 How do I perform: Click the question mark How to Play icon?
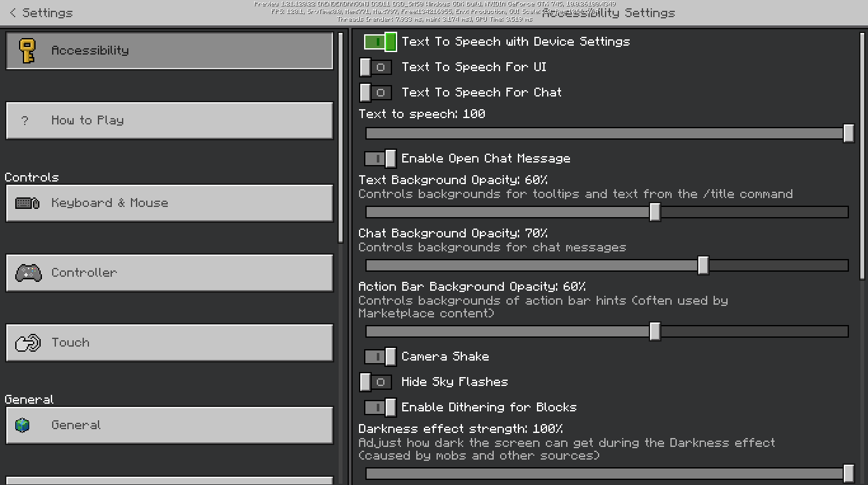(x=25, y=121)
